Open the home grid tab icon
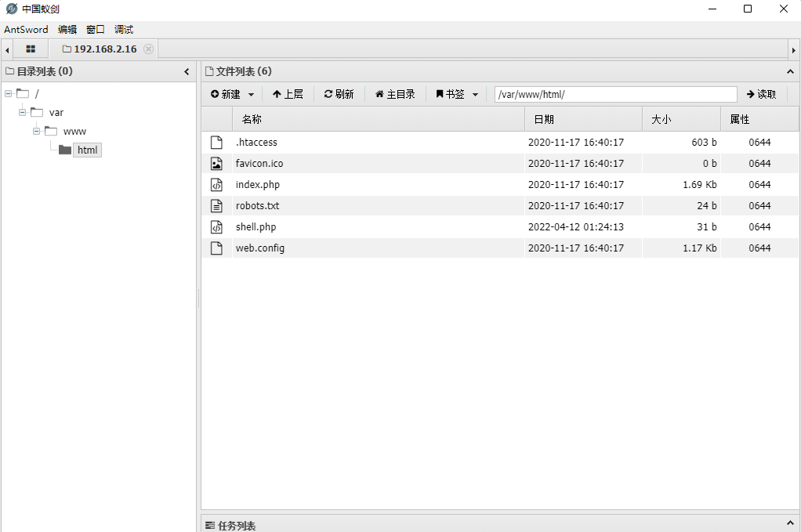The width and height of the screenshot is (801, 532). [31, 49]
